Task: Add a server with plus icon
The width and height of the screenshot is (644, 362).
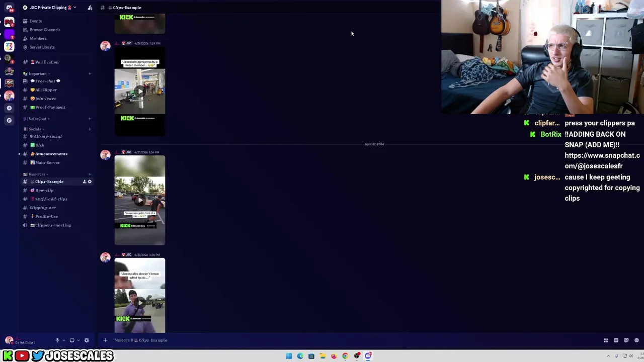Action: pyautogui.click(x=9, y=108)
